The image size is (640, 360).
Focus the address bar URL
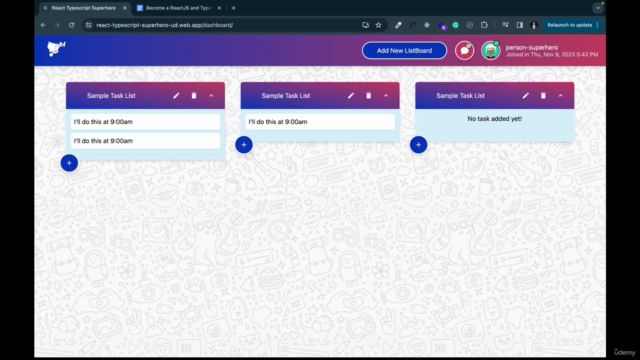tap(164, 25)
